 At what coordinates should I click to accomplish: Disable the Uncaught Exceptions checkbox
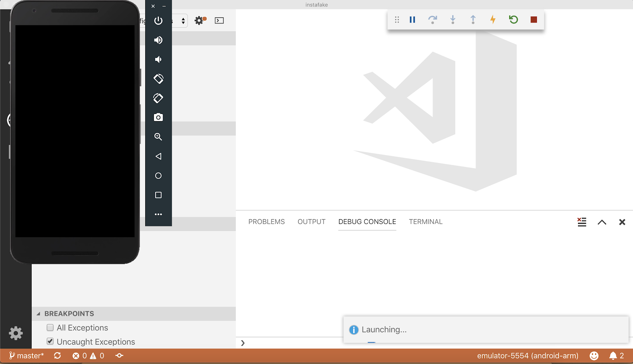point(50,341)
